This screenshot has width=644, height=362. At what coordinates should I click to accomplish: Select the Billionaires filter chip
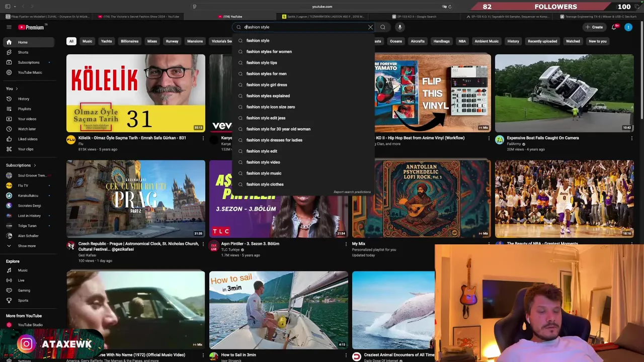(x=129, y=41)
